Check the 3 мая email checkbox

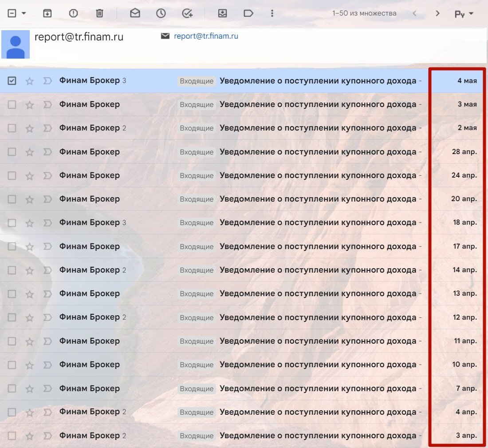tap(12, 105)
